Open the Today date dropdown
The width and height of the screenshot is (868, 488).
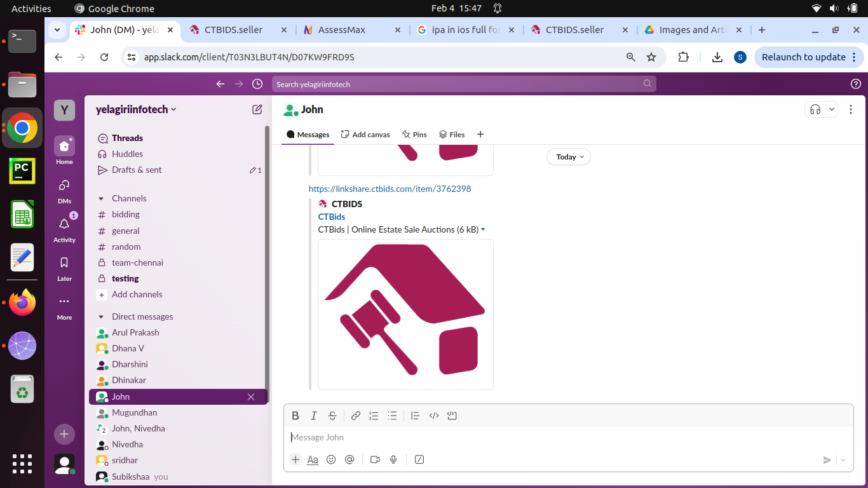568,157
